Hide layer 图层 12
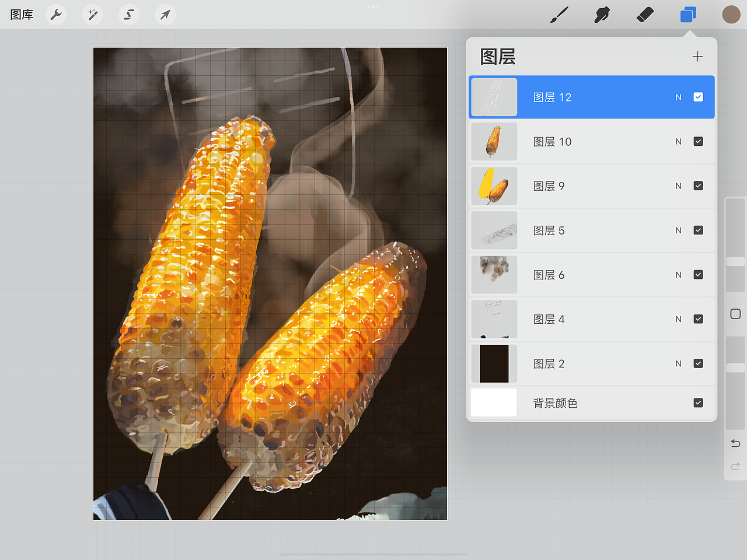The image size is (747, 560). click(698, 97)
